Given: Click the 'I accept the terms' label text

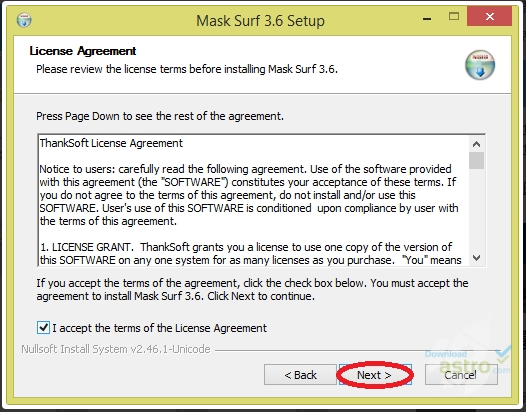Looking at the screenshot, I should tap(159, 328).
